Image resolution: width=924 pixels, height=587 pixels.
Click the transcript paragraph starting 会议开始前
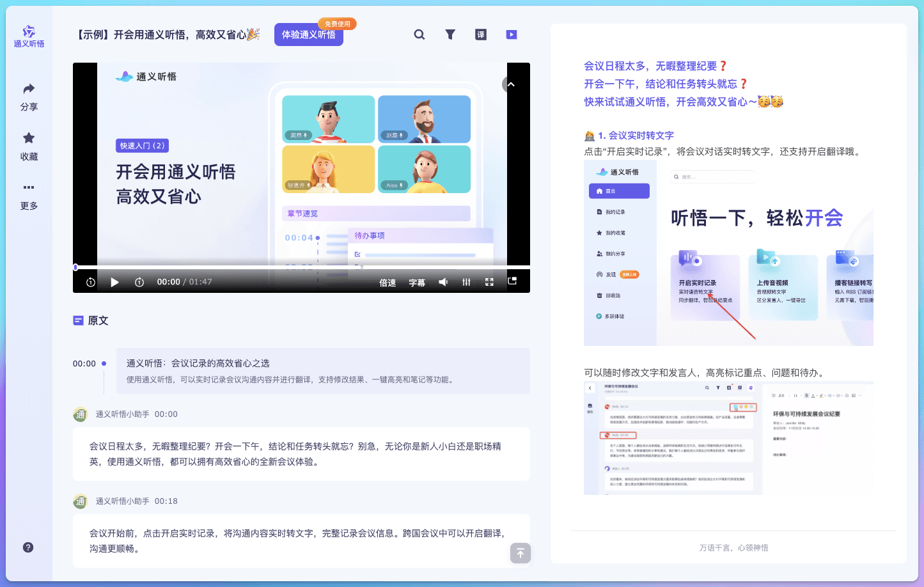(x=301, y=541)
